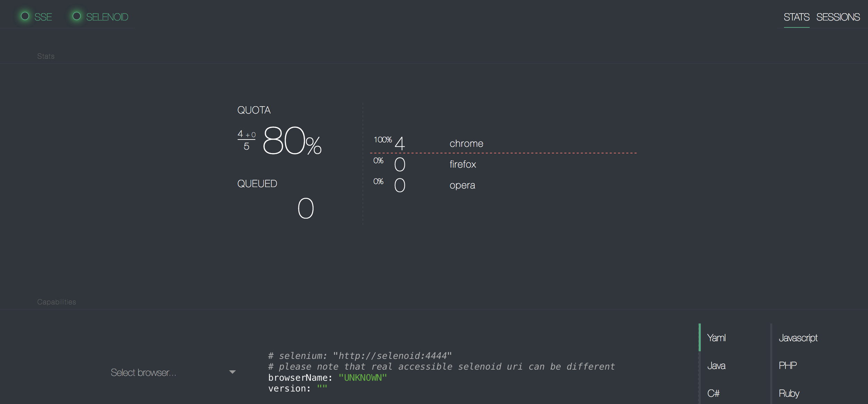Screen dimensions: 868x404
Task: Click the QUEUED count display
Action: 306,208
